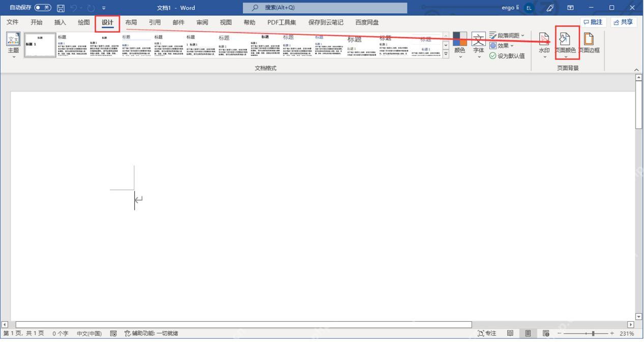Viewport: 644px width, 362px height.
Task: Click the pen and sparkle icon in title bar
Action: [550, 8]
